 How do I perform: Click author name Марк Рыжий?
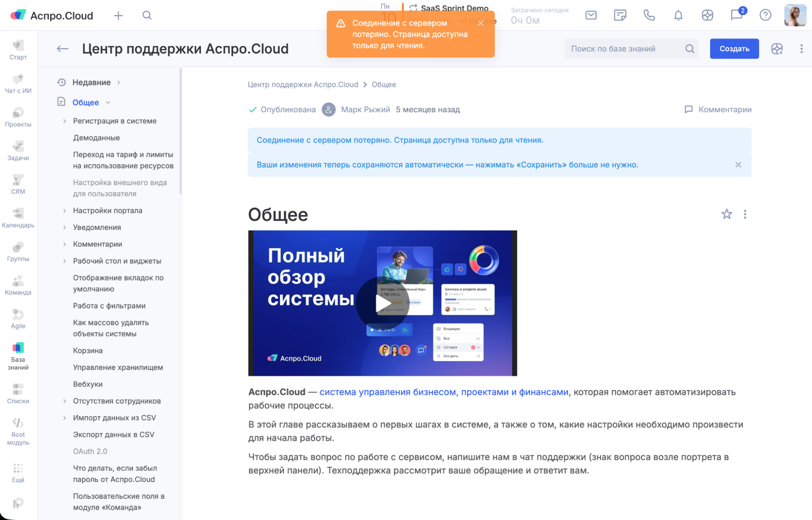(x=366, y=109)
